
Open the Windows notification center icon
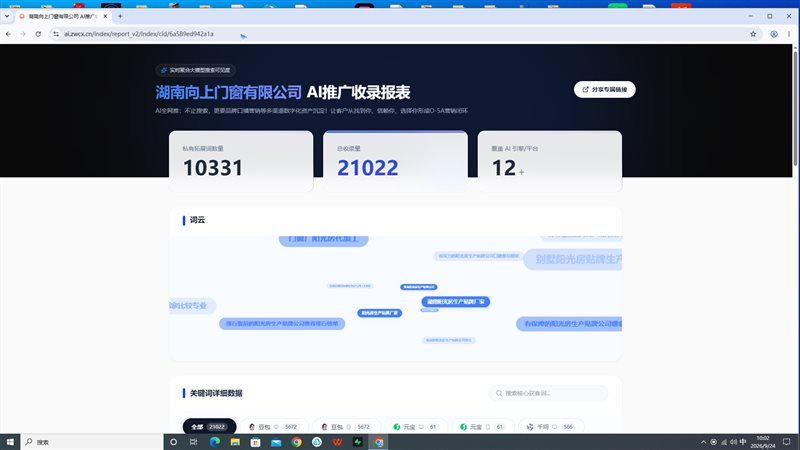click(787, 442)
